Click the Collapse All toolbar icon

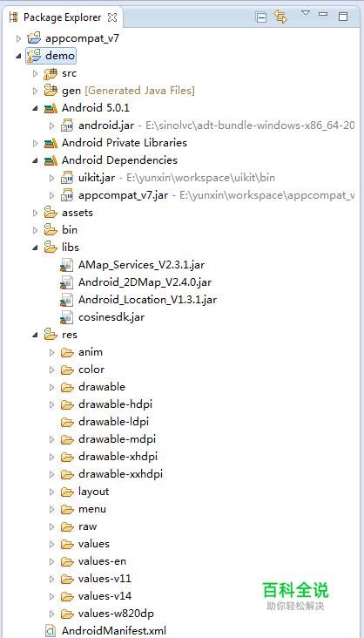click(x=260, y=17)
